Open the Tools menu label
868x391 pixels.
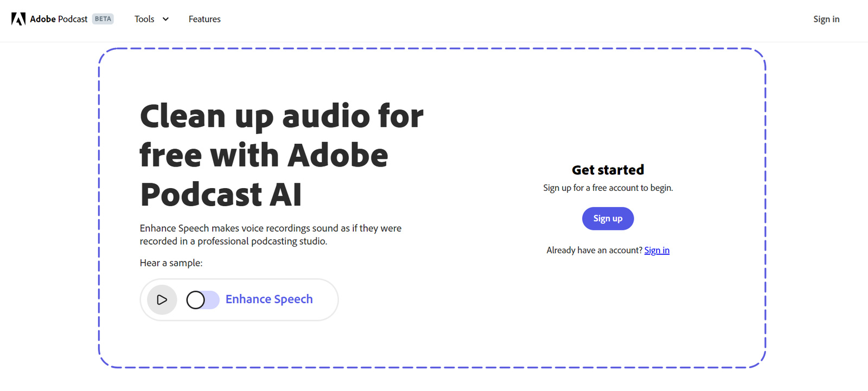pos(144,19)
